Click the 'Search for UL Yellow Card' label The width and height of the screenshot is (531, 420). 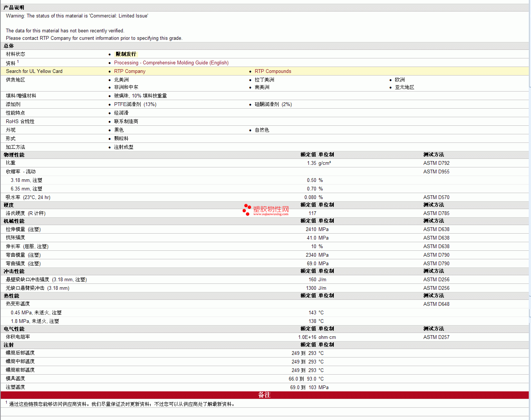(x=34, y=71)
